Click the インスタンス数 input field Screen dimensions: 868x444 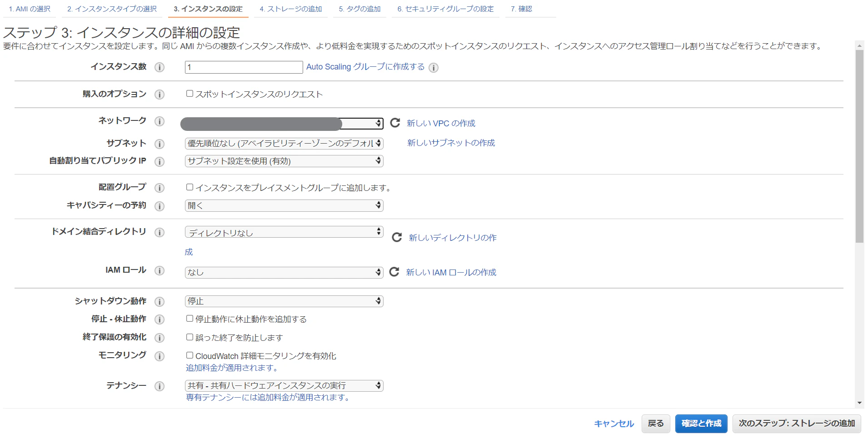tap(244, 67)
